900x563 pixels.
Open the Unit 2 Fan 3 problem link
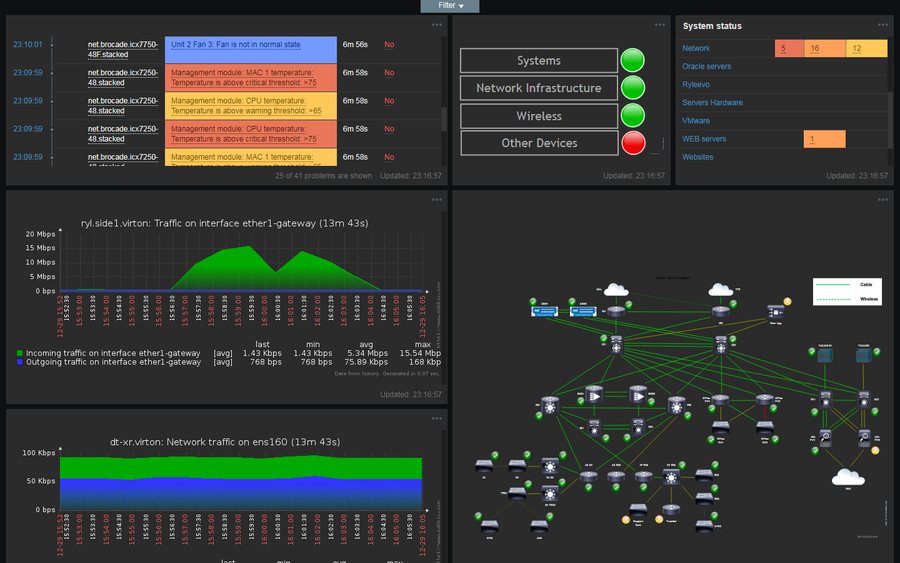pos(235,44)
